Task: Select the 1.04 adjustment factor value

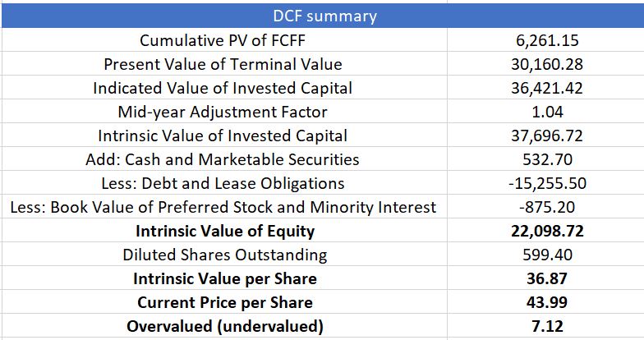Action: pyautogui.click(x=547, y=112)
